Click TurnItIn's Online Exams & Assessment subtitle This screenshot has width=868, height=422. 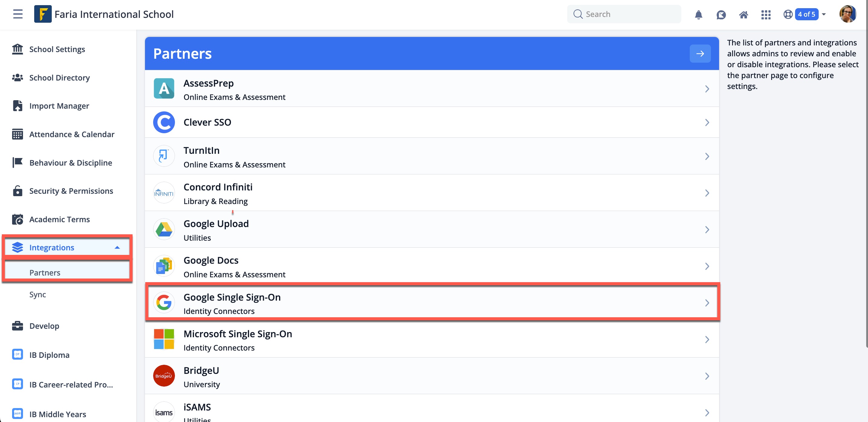[235, 164]
